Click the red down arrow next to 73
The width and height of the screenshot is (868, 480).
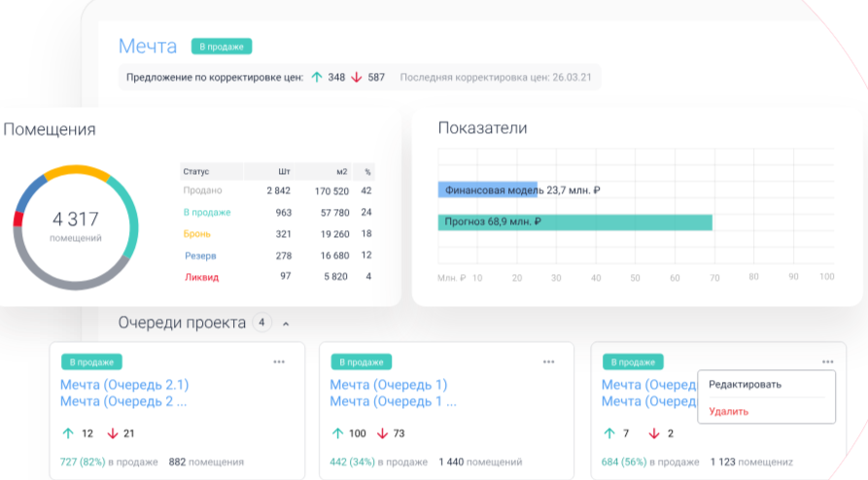coord(382,433)
